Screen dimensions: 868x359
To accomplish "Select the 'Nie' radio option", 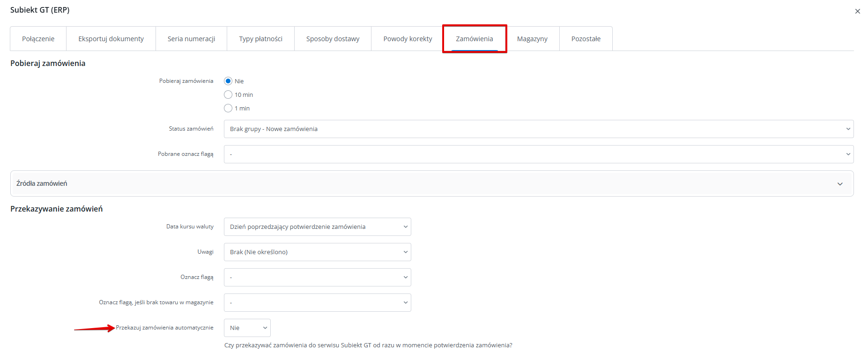I will coord(228,81).
